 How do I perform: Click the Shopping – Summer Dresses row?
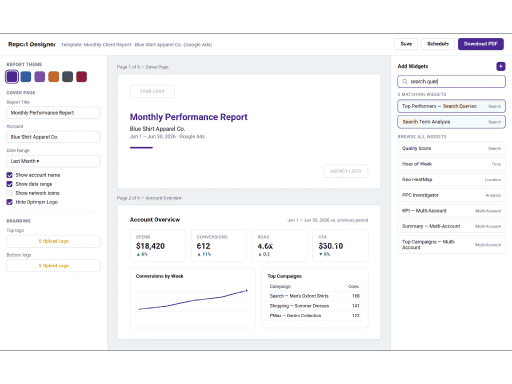point(314,306)
